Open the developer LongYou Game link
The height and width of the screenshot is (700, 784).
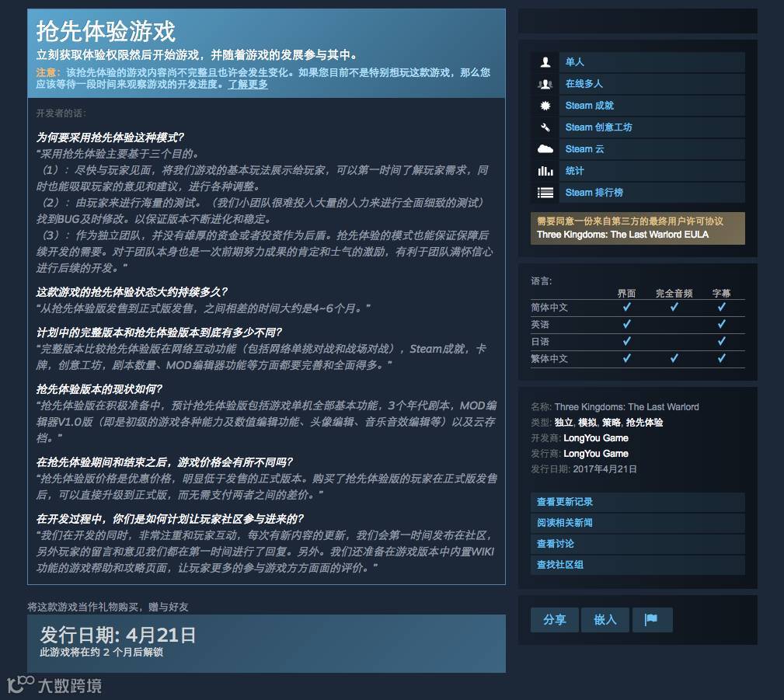(596, 438)
